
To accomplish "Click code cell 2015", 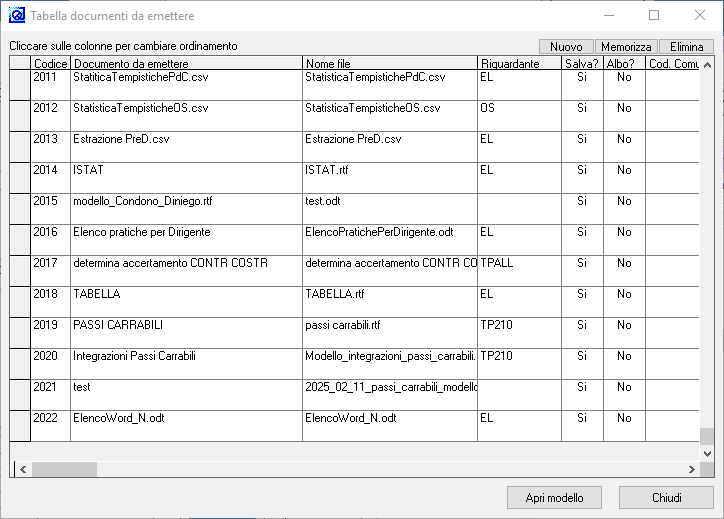I will tap(51, 209).
